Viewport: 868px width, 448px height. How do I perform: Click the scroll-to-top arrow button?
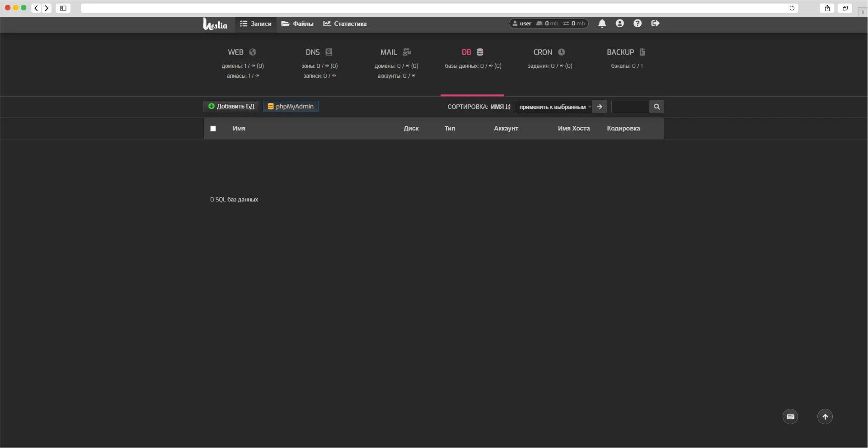[825, 416]
